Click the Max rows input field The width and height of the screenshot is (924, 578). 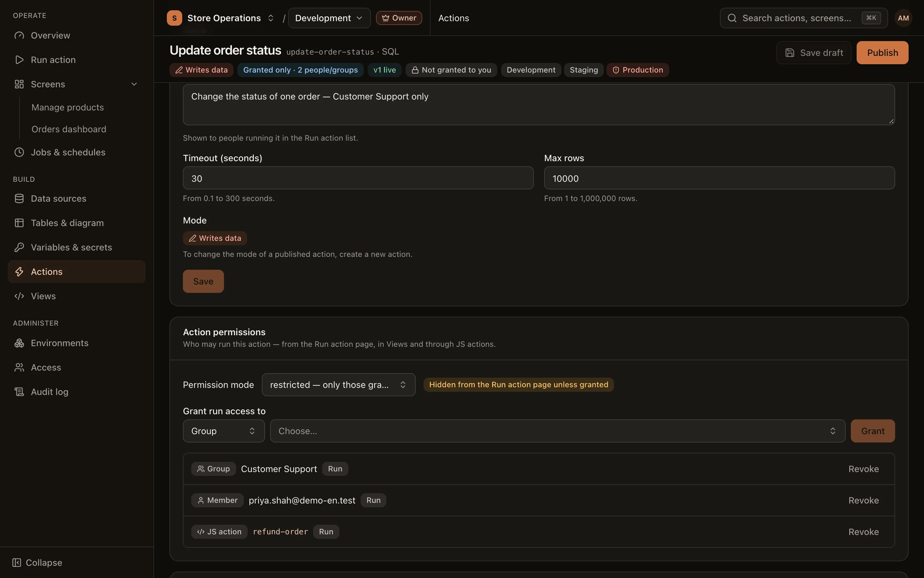(x=719, y=178)
